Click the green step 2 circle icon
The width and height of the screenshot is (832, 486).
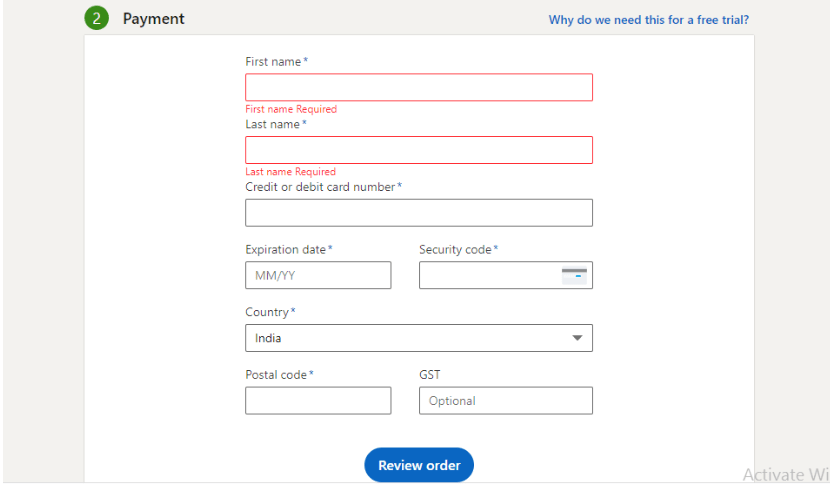click(97, 18)
